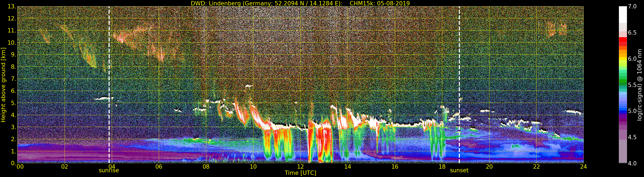644x177 pixels.
Task: Click the height axis tick label '8.'
Action: coord(14,67)
